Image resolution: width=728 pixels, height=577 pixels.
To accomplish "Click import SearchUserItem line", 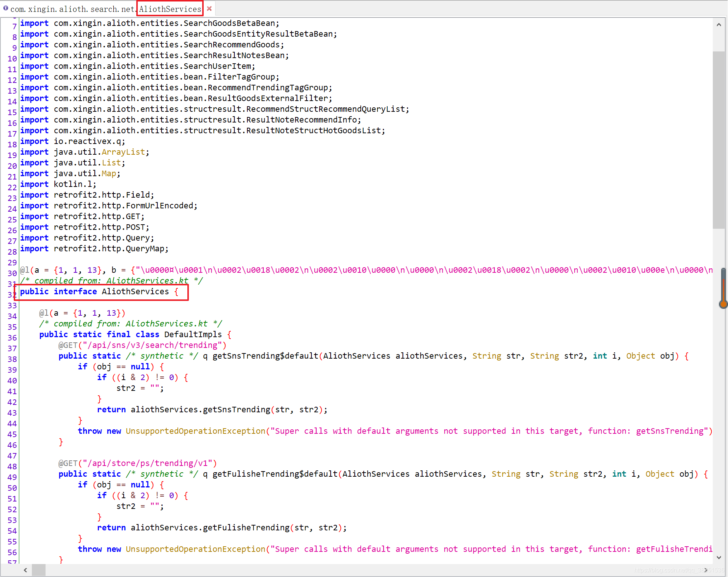I will pos(138,66).
